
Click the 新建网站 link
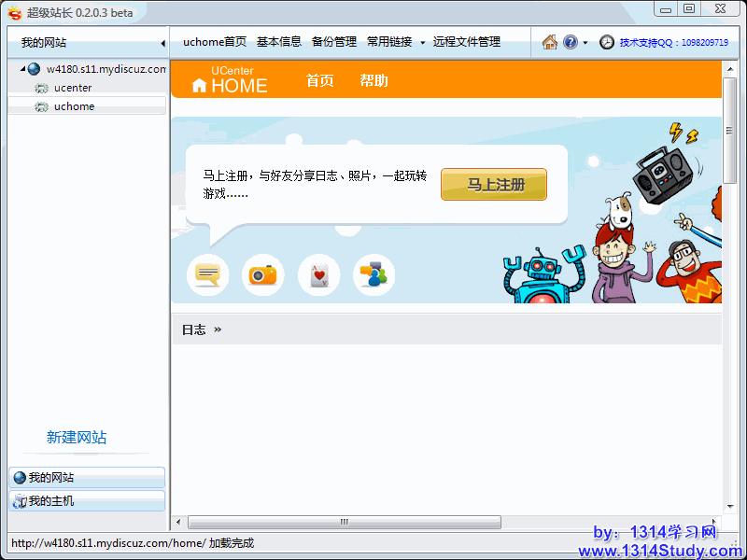click(x=77, y=437)
